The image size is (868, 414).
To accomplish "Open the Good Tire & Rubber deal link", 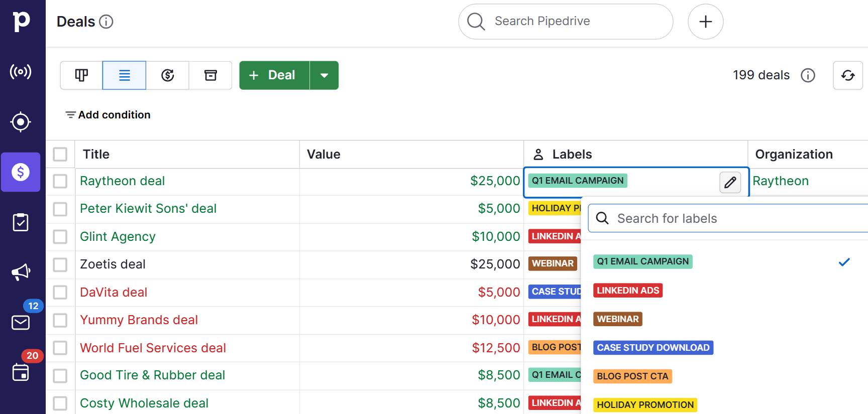I will coord(152,375).
